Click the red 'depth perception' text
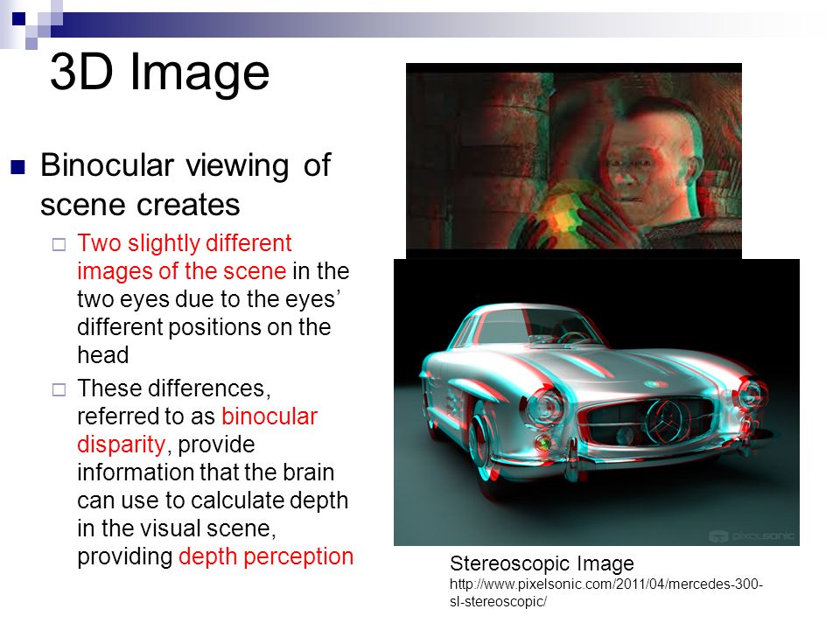Screen dimensions: 840x630 pyautogui.click(x=265, y=556)
